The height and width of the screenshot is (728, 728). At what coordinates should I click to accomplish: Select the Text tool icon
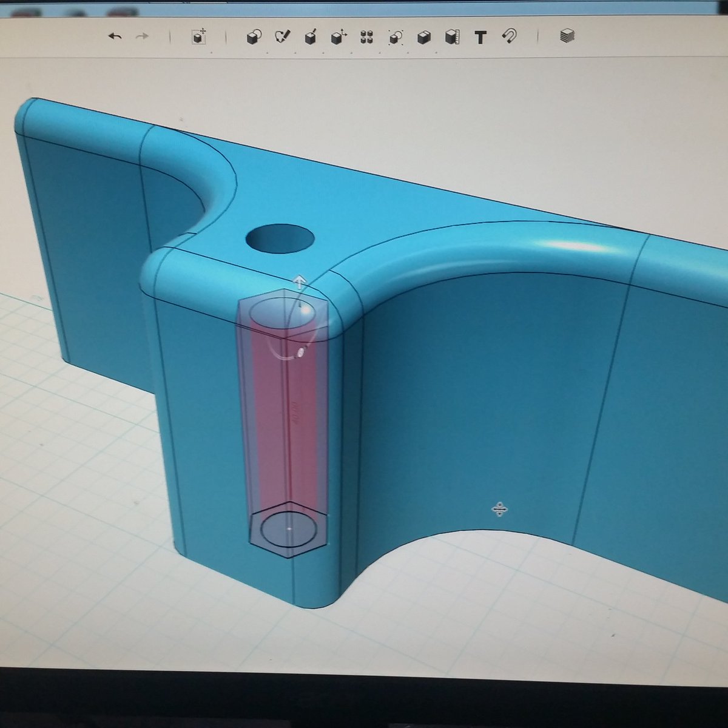tap(480, 38)
